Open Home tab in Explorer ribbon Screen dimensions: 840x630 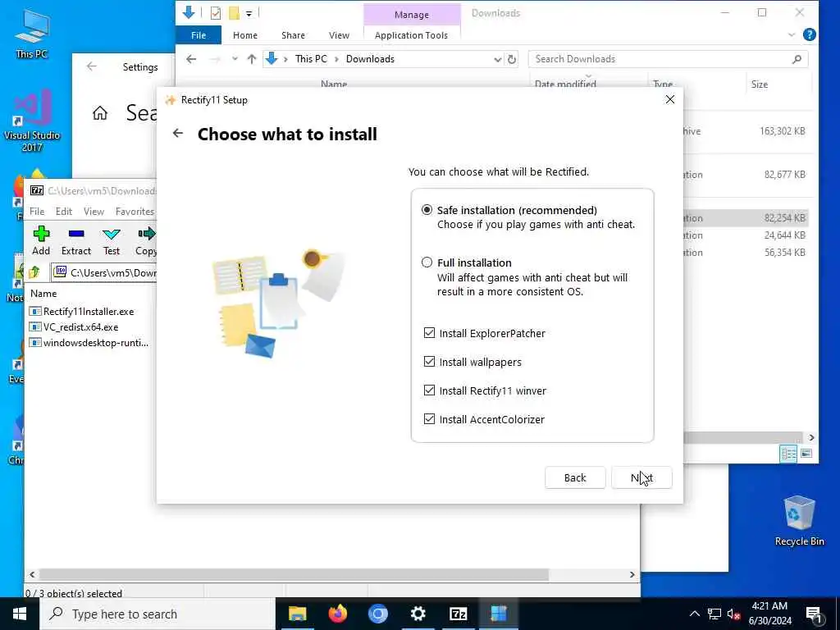tap(244, 35)
